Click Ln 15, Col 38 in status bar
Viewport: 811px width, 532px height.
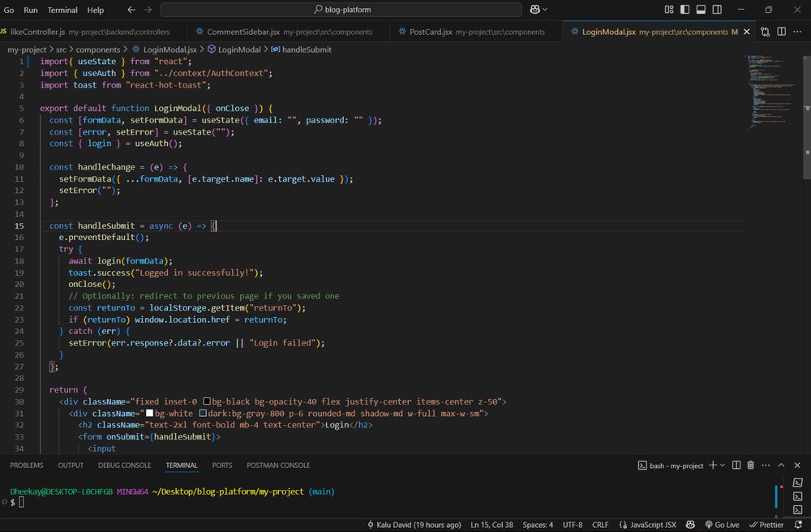491,525
